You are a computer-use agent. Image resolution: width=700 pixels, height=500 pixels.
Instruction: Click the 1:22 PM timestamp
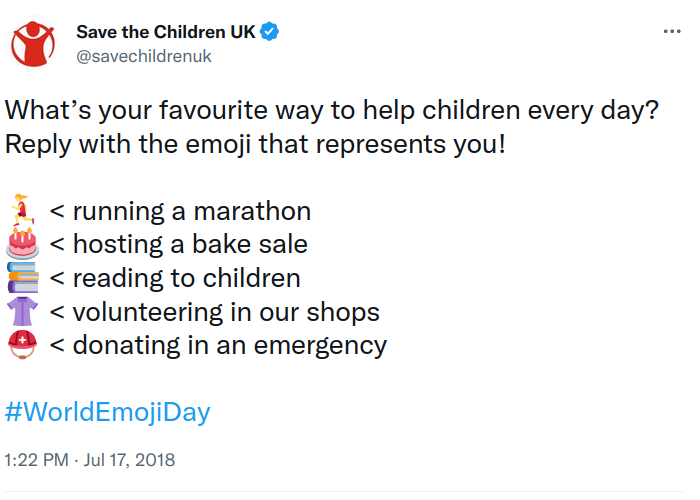[37, 460]
